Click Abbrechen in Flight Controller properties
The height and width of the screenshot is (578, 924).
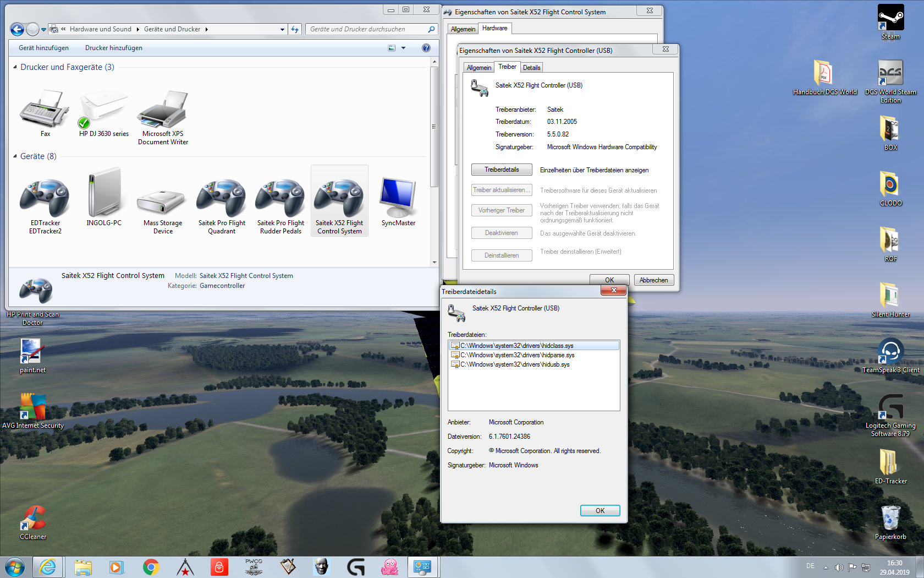point(653,280)
